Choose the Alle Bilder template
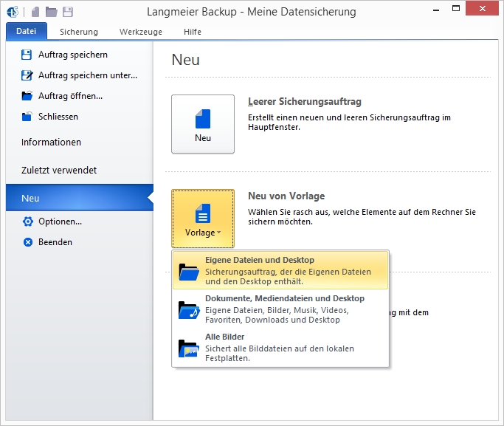 (x=280, y=347)
